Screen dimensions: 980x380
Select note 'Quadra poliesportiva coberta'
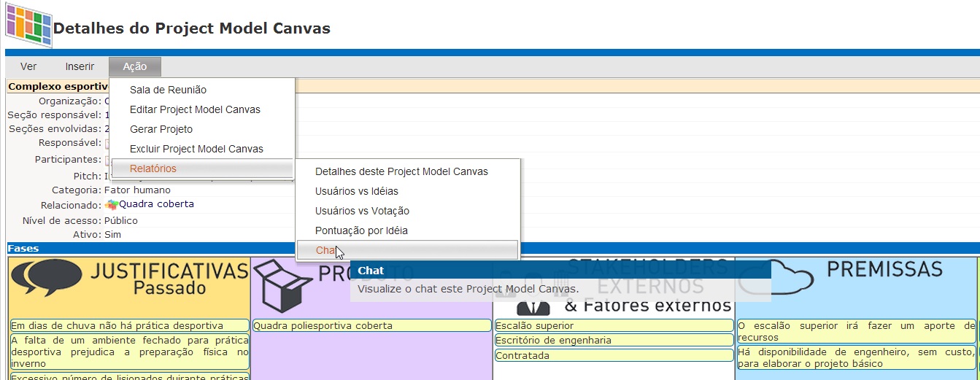[371, 325]
